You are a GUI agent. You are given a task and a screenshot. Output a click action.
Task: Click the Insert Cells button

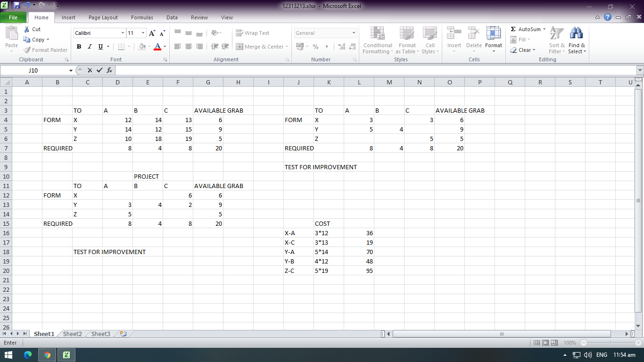click(x=453, y=40)
